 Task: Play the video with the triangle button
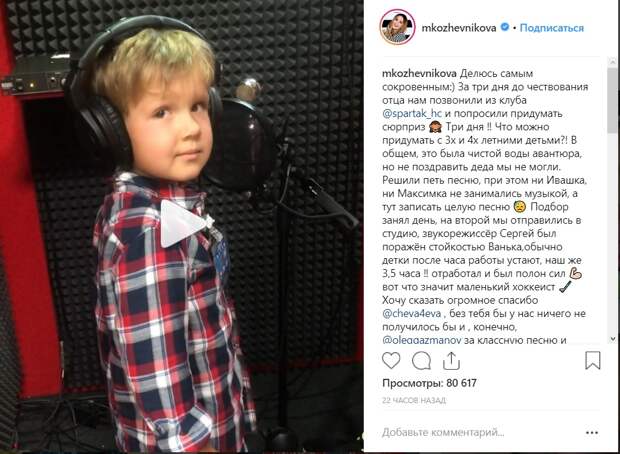click(x=183, y=223)
